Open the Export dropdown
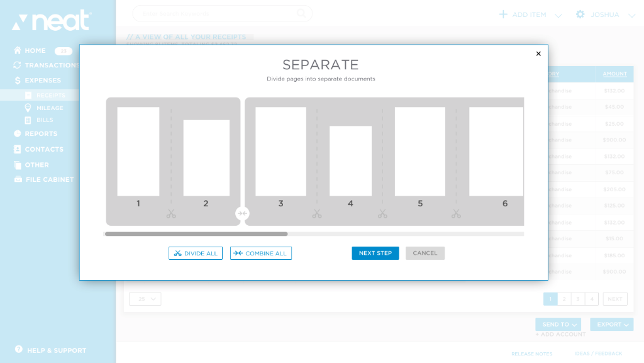The image size is (644, 363). (611, 323)
